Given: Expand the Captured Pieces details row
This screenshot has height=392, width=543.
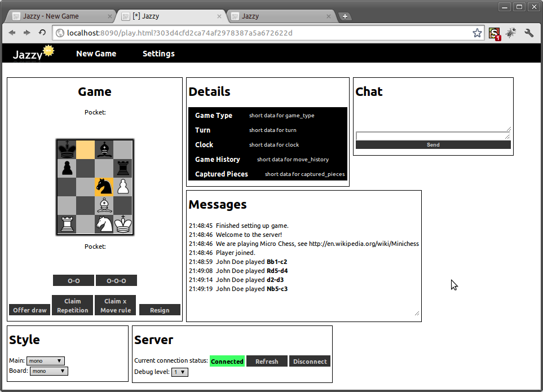Looking at the screenshot, I should pos(222,174).
